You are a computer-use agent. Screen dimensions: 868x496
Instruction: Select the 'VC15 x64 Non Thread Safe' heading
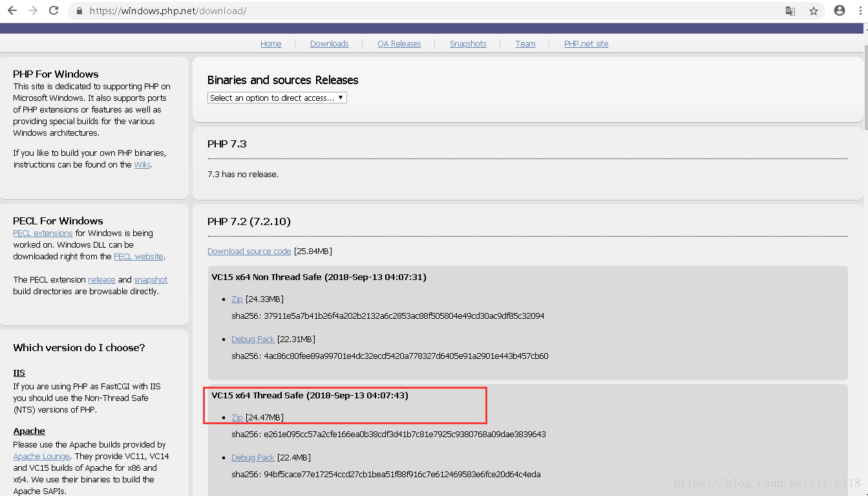[319, 277]
